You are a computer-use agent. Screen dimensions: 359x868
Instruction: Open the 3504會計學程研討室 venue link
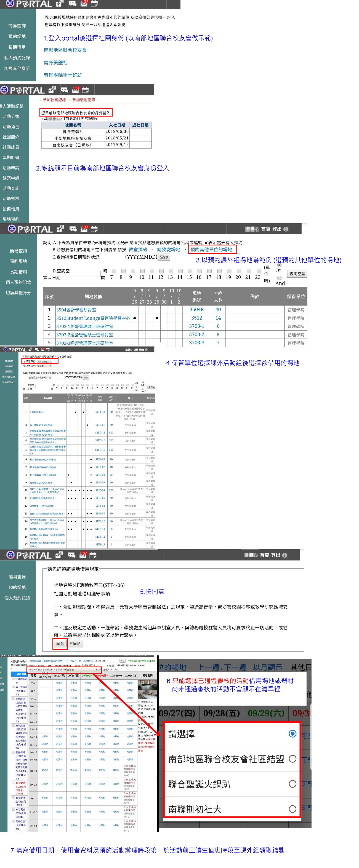(76, 310)
